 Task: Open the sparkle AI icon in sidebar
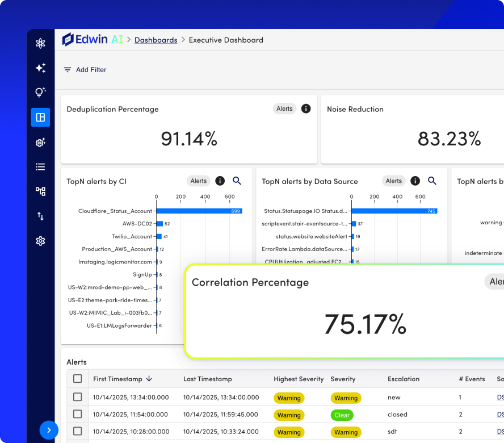click(x=40, y=68)
